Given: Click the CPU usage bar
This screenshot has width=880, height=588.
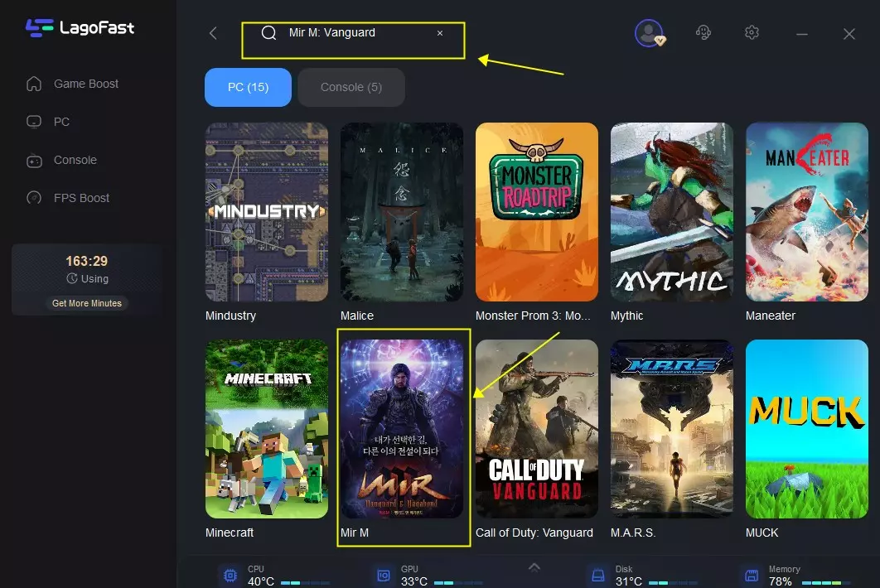Looking at the screenshot, I should coord(305,583).
